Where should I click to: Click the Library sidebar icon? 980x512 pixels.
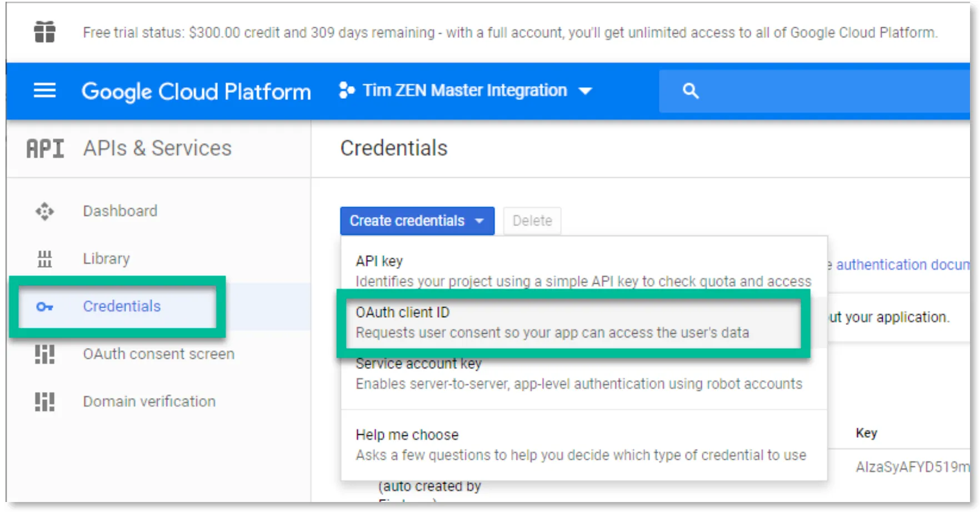point(44,259)
